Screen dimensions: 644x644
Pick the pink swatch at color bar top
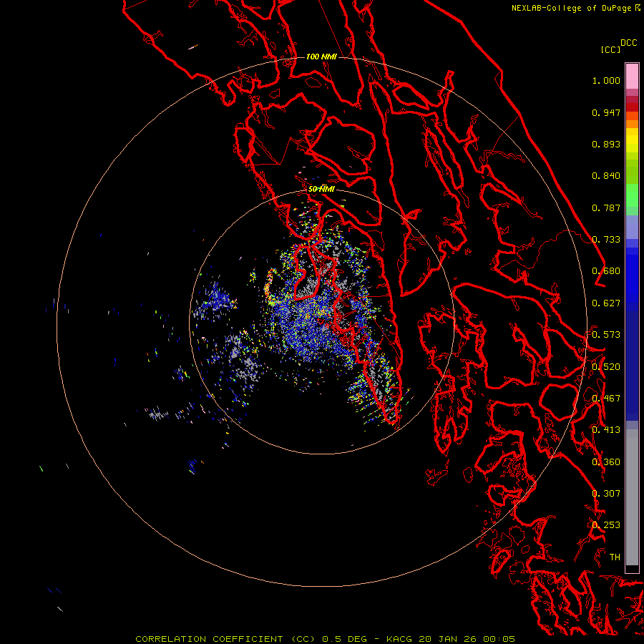pos(632,76)
